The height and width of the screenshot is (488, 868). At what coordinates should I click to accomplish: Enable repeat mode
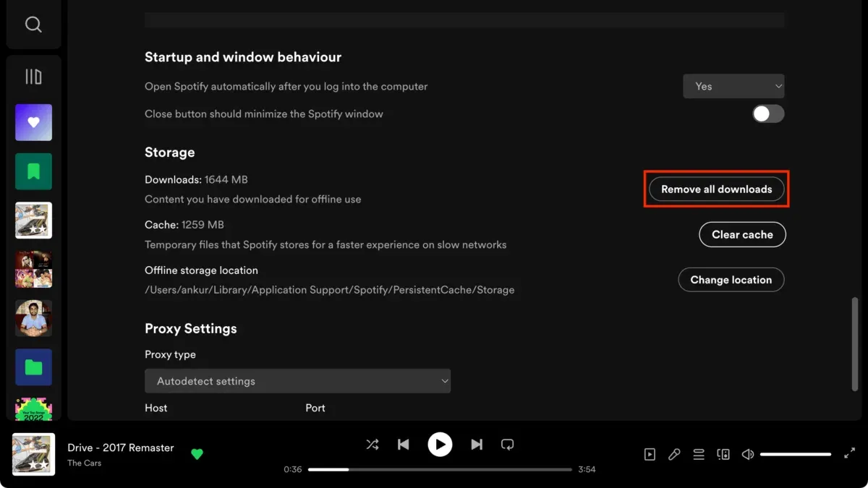508,445
